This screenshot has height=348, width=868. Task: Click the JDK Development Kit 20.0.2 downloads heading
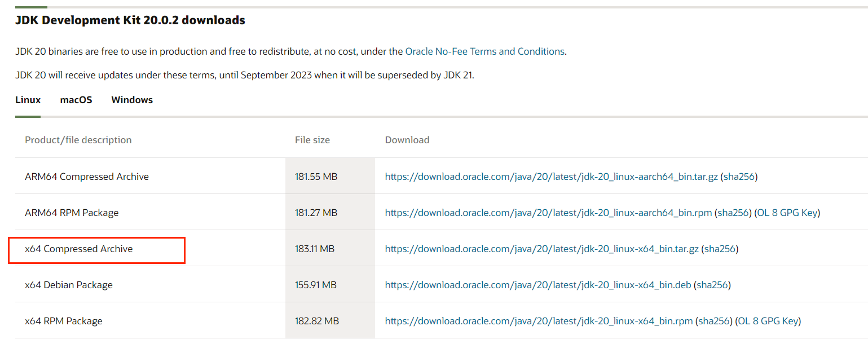[130, 20]
